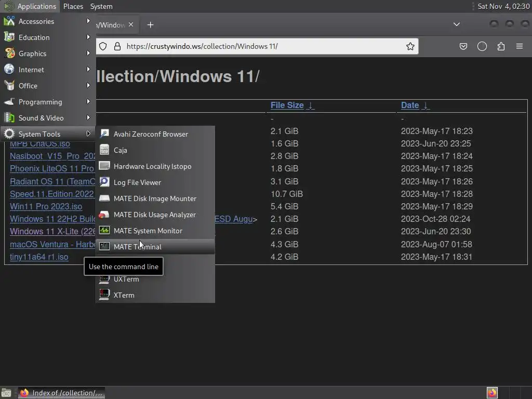Click the Accessories category icon
This screenshot has width=532, height=399.
pos(9,21)
